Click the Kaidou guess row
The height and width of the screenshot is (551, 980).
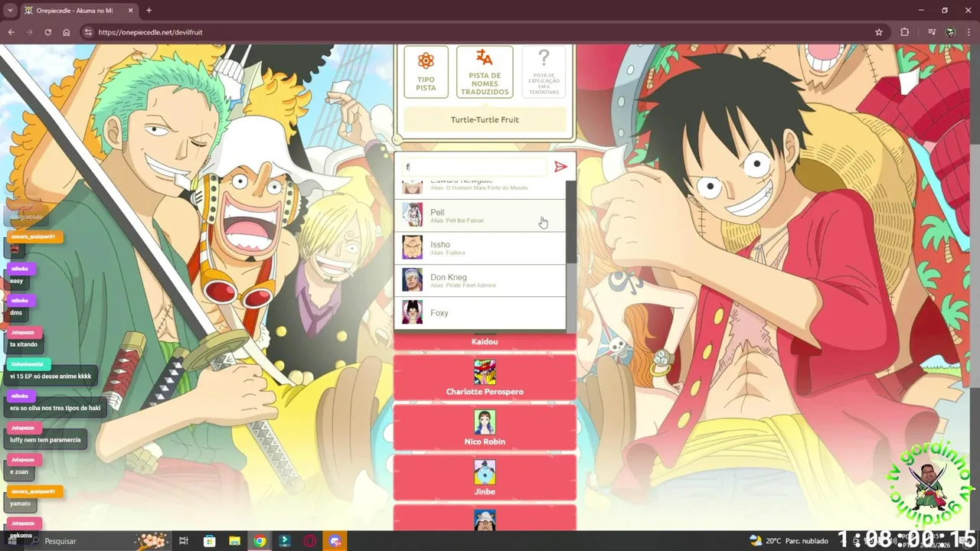point(485,341)
